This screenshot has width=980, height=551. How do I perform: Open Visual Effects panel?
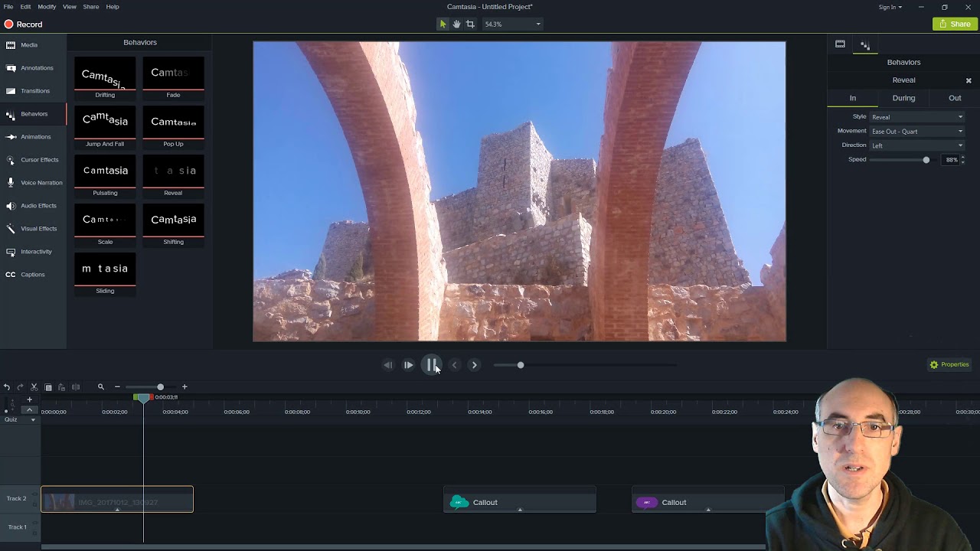tap(33, 229)
